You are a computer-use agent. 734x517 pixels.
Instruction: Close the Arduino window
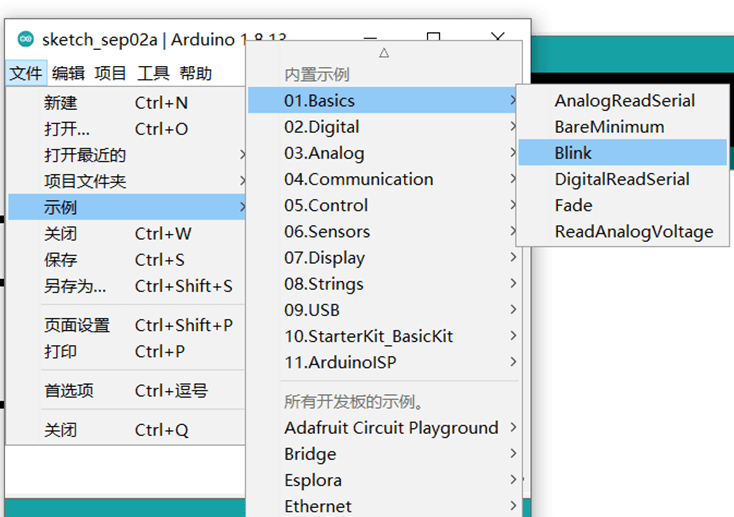(498, 37)
